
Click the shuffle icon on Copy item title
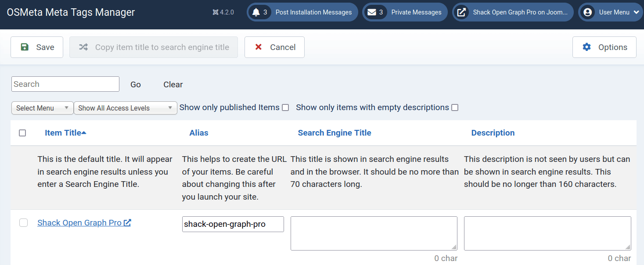(x=83, y=47)
